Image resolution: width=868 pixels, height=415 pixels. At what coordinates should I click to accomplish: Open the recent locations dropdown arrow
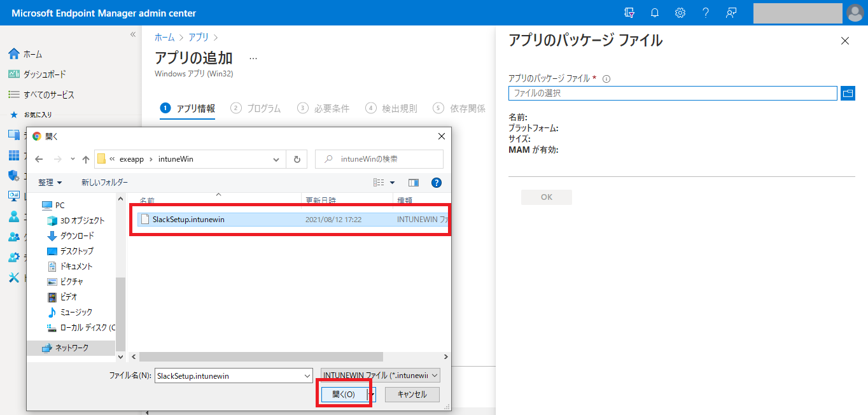coord(73,159)
